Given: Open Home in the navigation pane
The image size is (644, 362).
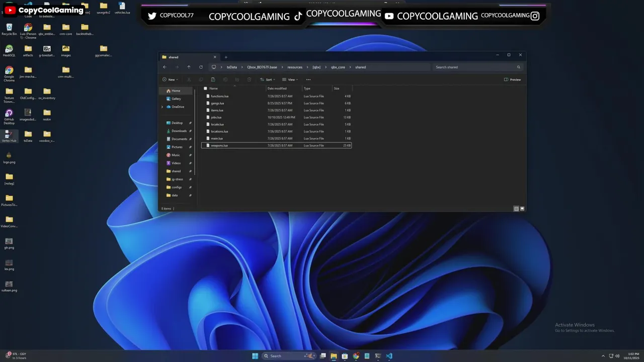Looking at the screenshot, I should tap(176, 90).
